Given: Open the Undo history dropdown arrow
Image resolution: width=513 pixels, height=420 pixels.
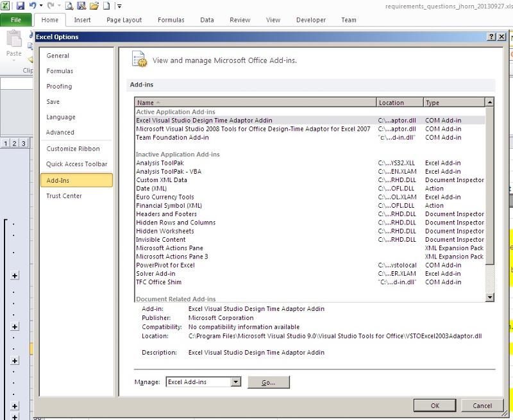Looking at the screenshot, I should pyautogui.click(x=41, y=6).
